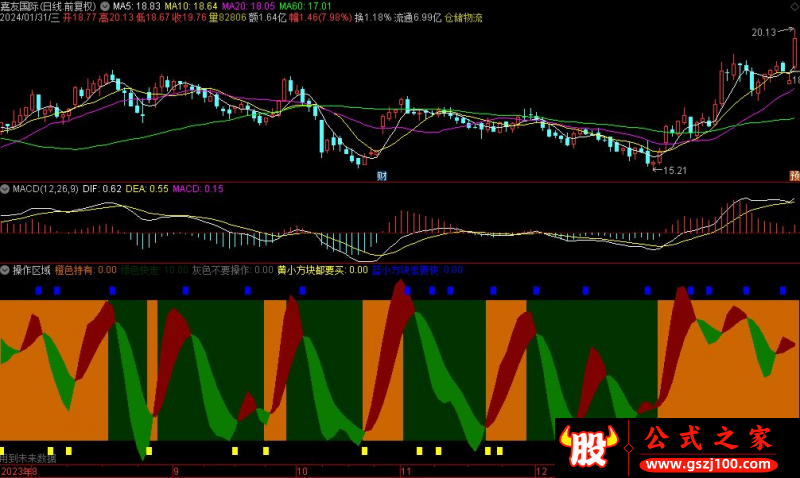
Task: Click the 11 month marker on time axis
Action: pos(406,470)
